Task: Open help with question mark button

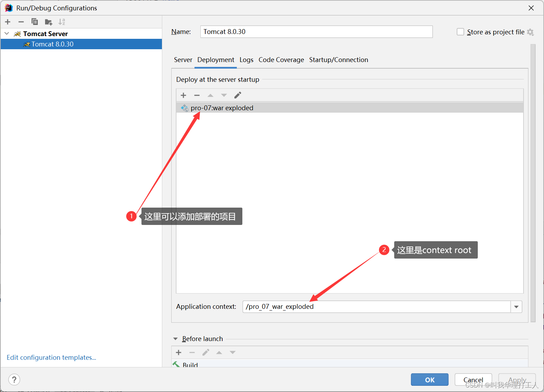Action: 14,380
